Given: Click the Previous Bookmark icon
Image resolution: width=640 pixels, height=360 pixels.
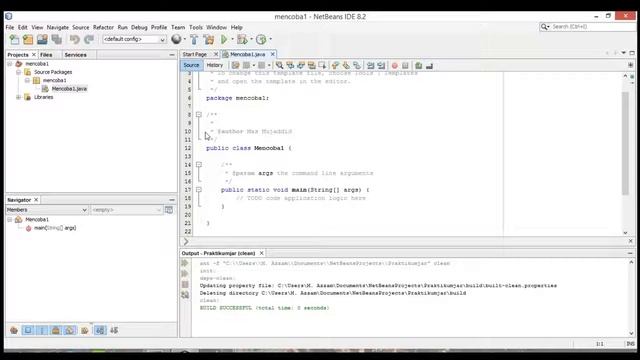Looking at the screenshot, I should 336,66.
